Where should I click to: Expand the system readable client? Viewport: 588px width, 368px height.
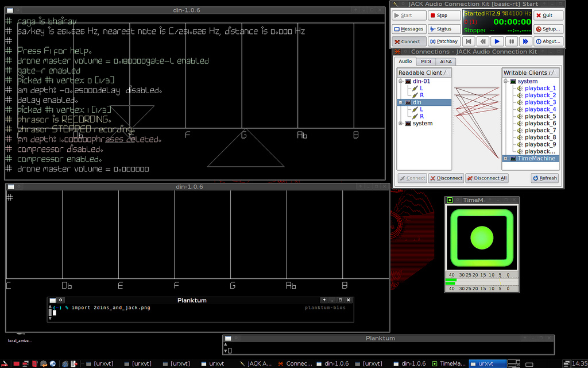tap(400, 123)
